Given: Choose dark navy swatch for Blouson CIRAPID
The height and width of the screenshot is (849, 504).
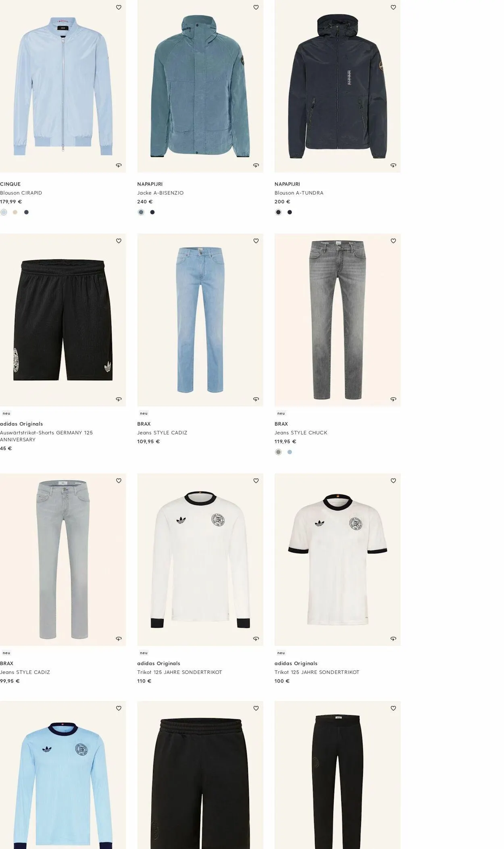Looking at the screenshot, I should pos(26,212).
